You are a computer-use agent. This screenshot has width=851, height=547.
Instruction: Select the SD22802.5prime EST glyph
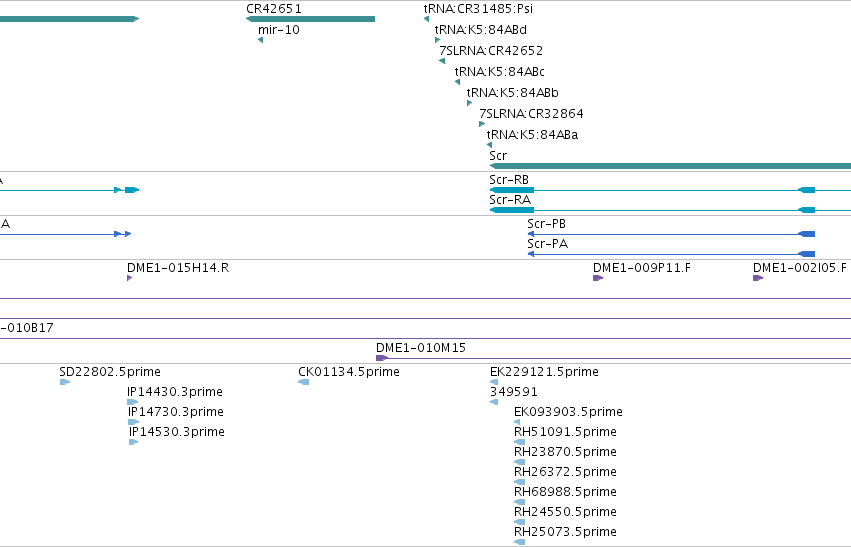point(65,382)
